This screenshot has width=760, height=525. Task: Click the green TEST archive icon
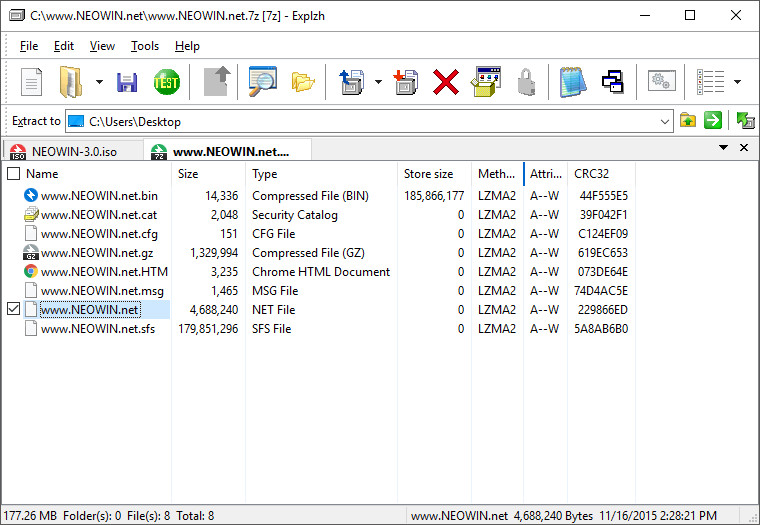[166, 82]
